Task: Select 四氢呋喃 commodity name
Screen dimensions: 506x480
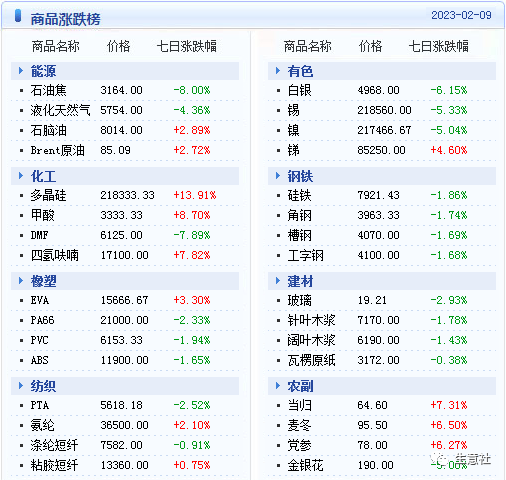Action: coord(55,255)
